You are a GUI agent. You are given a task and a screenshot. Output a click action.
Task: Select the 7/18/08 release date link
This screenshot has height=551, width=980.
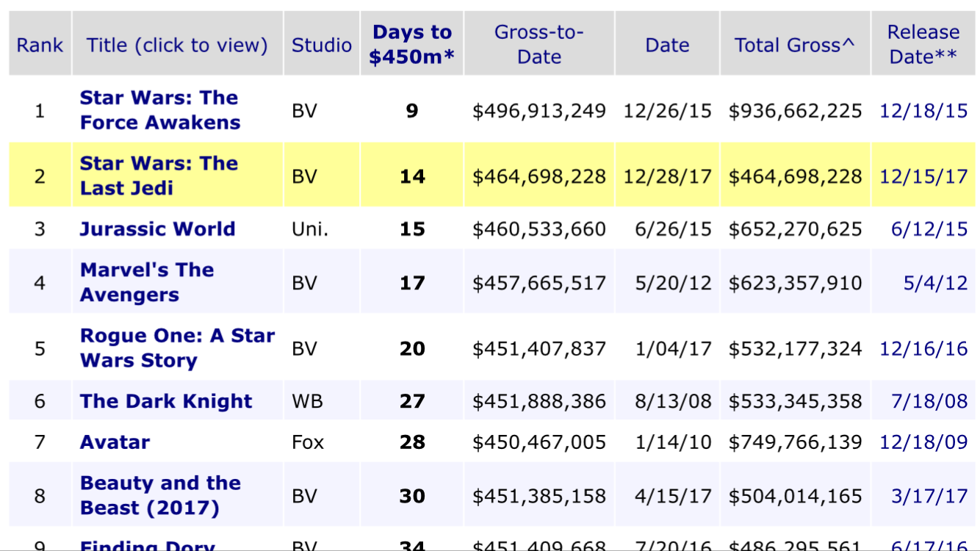[929, 401]
